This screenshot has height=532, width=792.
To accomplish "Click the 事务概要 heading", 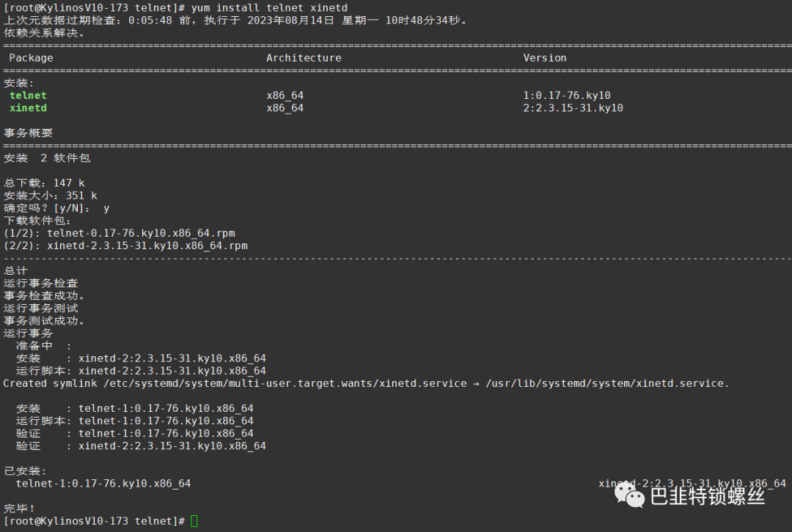I will pyautogui.click(x=28, y=133).
